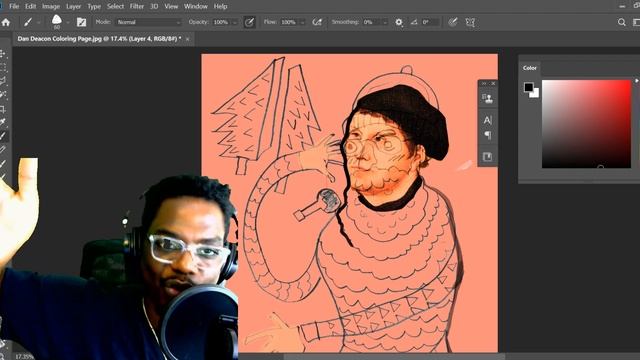Click the Flow value field

[x=289, y=22]
